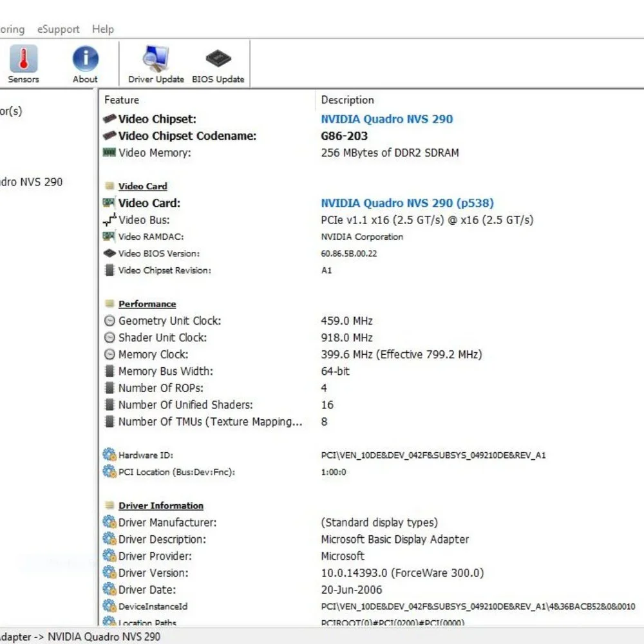Click the Description column header
This screenshot has width=644, height=644.
point(348,100)
